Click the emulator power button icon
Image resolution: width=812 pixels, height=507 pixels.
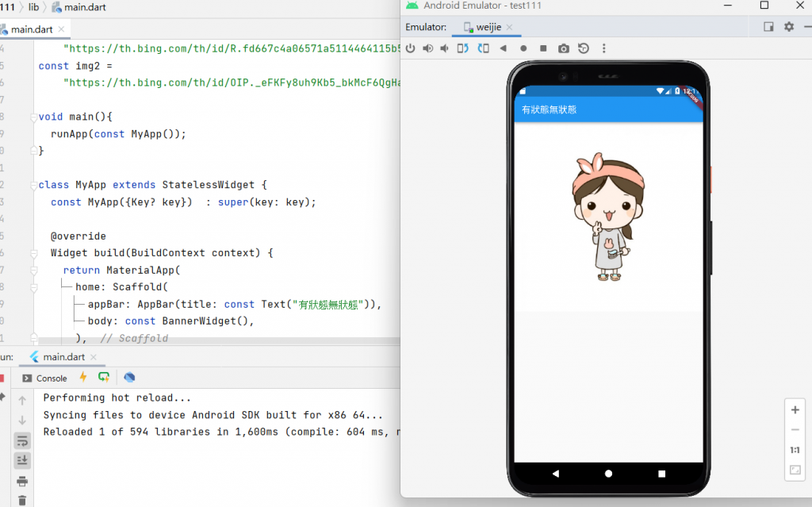(x=410, y=48)
